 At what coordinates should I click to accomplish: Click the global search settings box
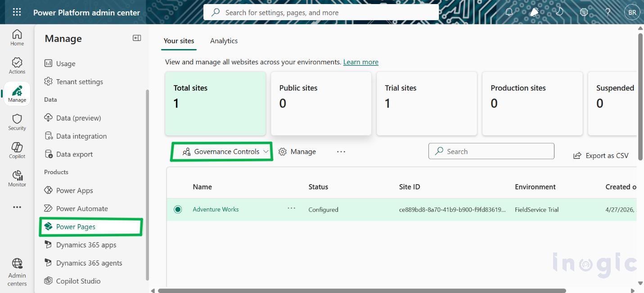[321, 13]
